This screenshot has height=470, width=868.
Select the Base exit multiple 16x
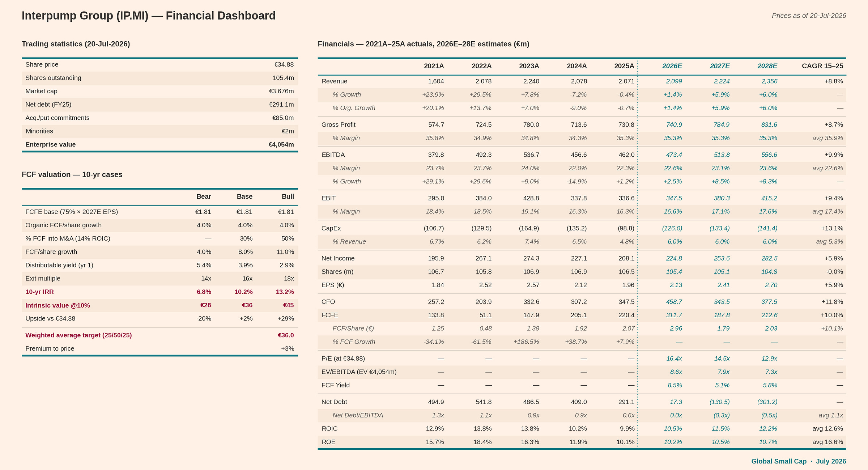pos(247,279)
